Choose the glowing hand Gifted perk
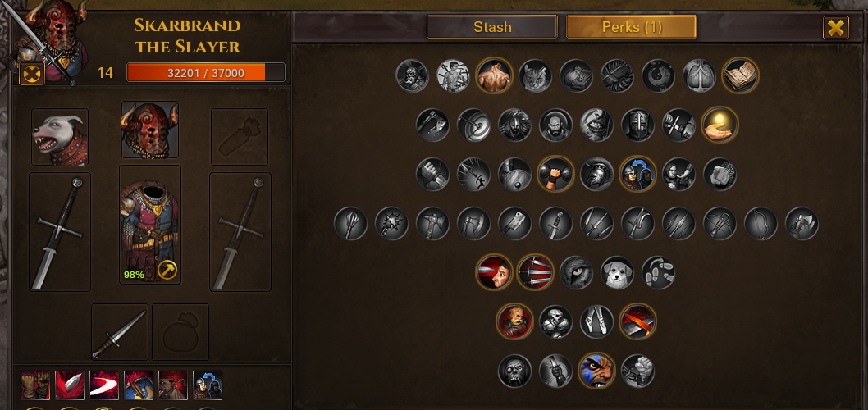Screen dimensions: 868x410 click(x=720, y=125)
